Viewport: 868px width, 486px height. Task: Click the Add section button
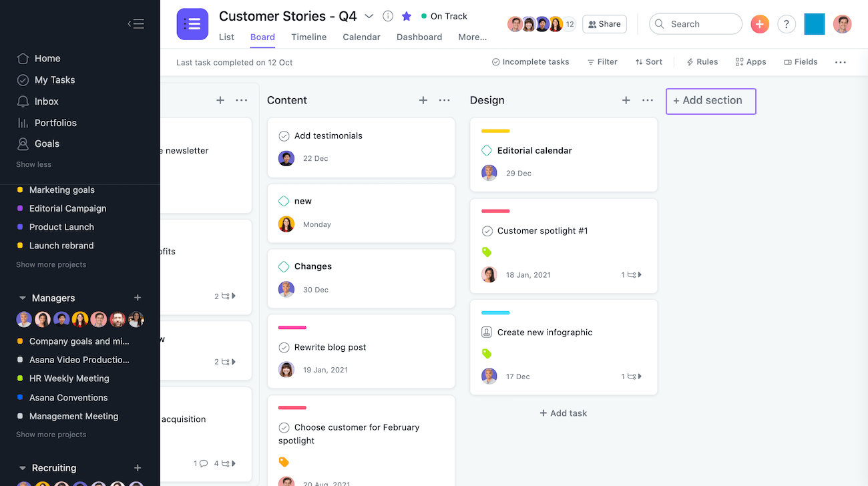pyautogui.click(x=710, y=101)
